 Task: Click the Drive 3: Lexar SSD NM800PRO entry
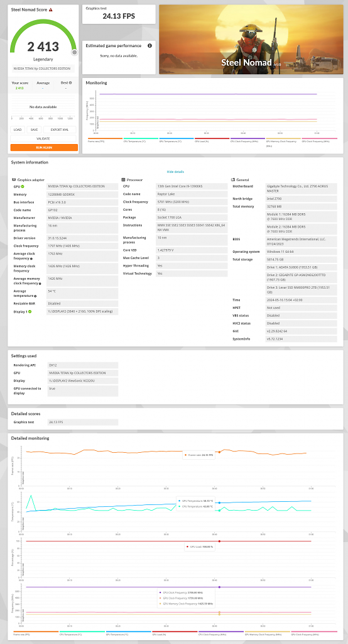tap(302, 289)
